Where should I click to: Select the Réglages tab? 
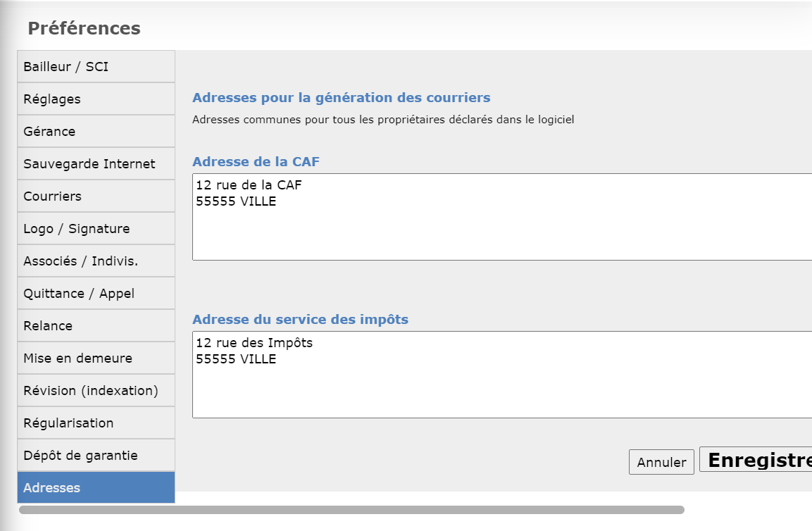(96, 99)
